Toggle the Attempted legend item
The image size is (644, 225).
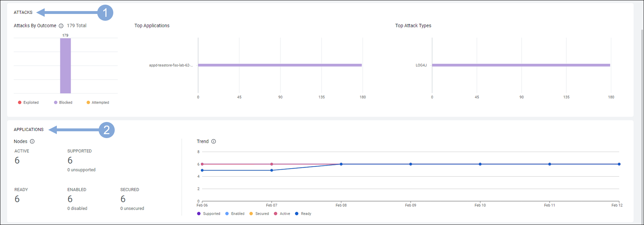click(98, 103)
